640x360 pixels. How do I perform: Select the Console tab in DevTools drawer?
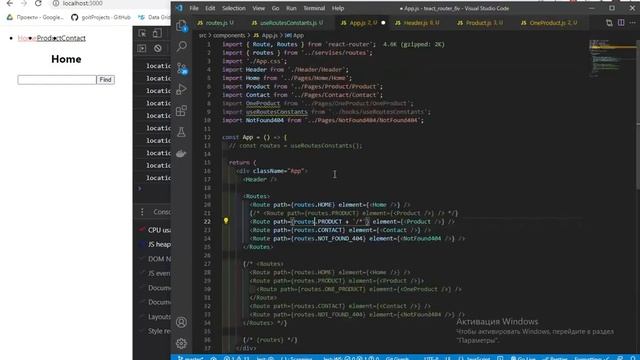pos(162,212)
